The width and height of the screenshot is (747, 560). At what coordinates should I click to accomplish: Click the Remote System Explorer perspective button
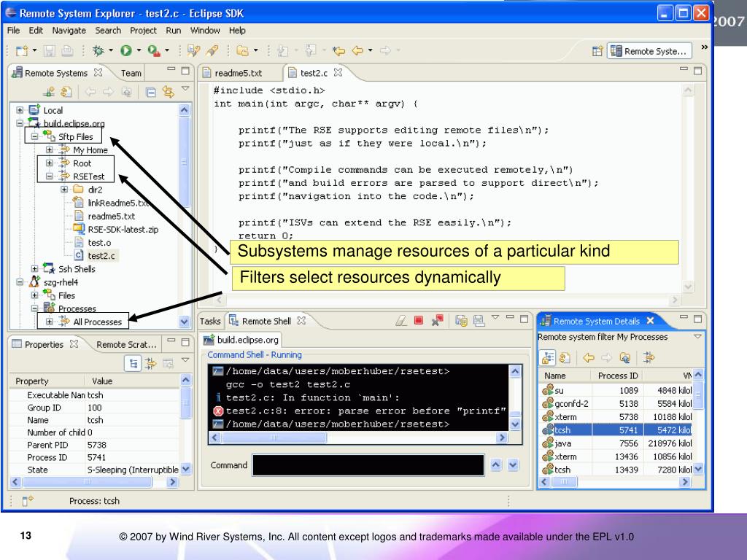649,51
